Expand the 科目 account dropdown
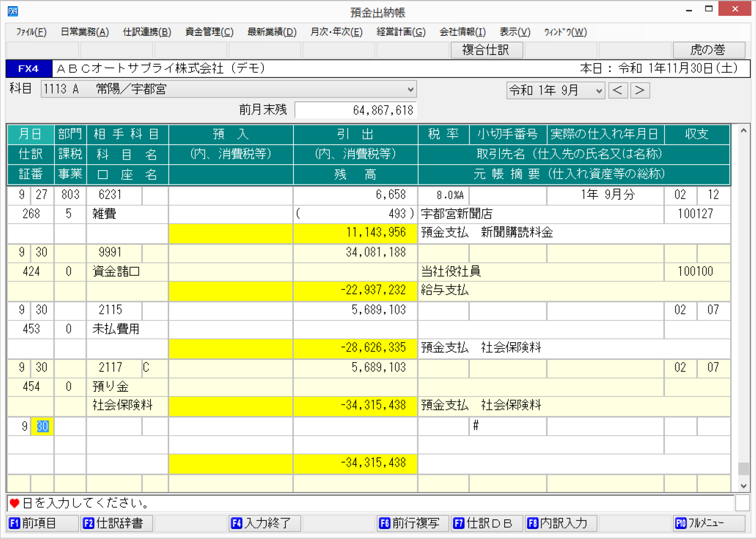 pos(410,89)
